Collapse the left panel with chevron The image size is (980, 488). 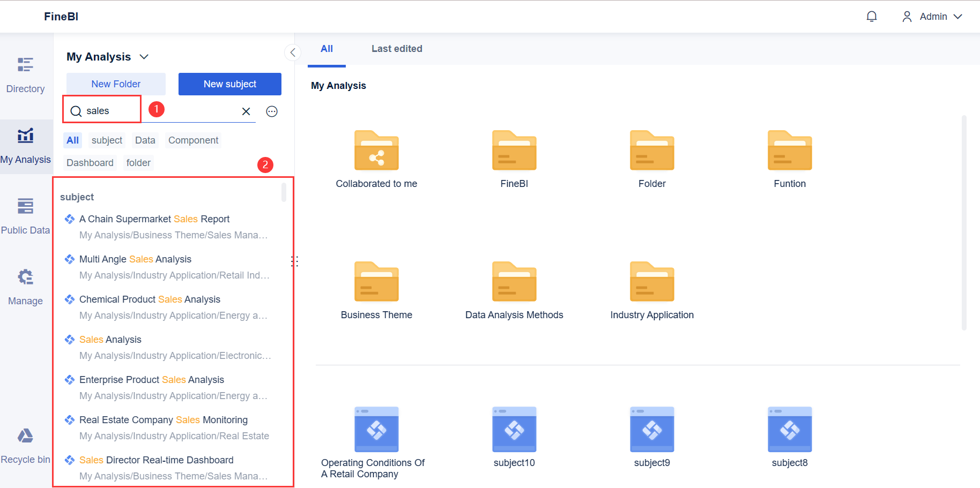click(x=293, y=52)
